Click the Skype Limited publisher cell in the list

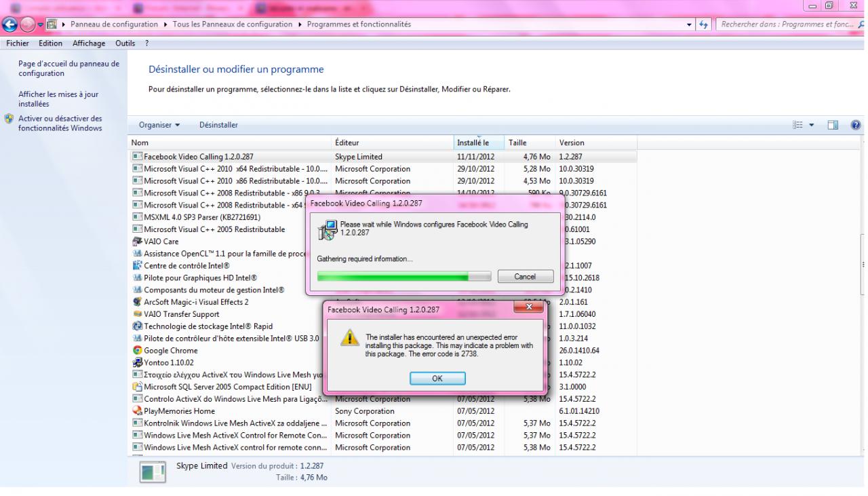pos(359,157)
